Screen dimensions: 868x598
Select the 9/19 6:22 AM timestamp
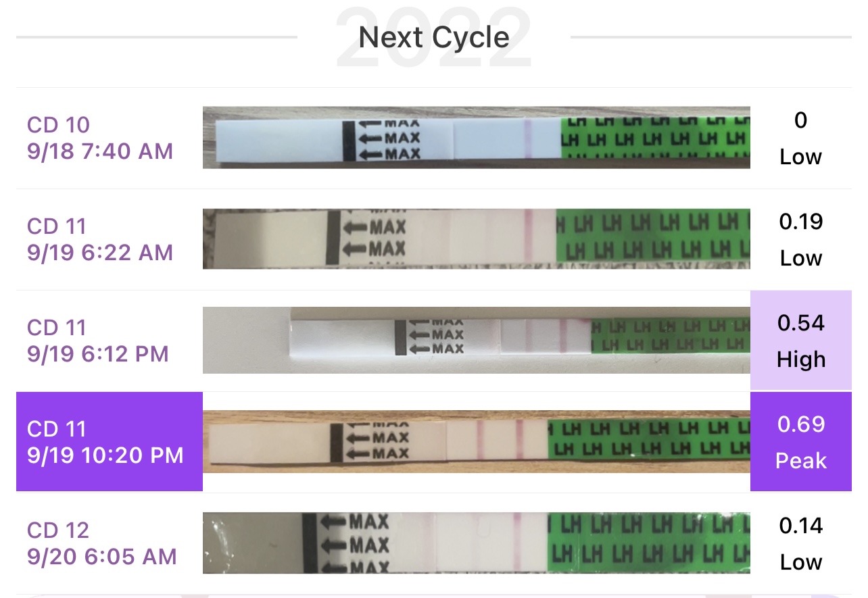100,253
